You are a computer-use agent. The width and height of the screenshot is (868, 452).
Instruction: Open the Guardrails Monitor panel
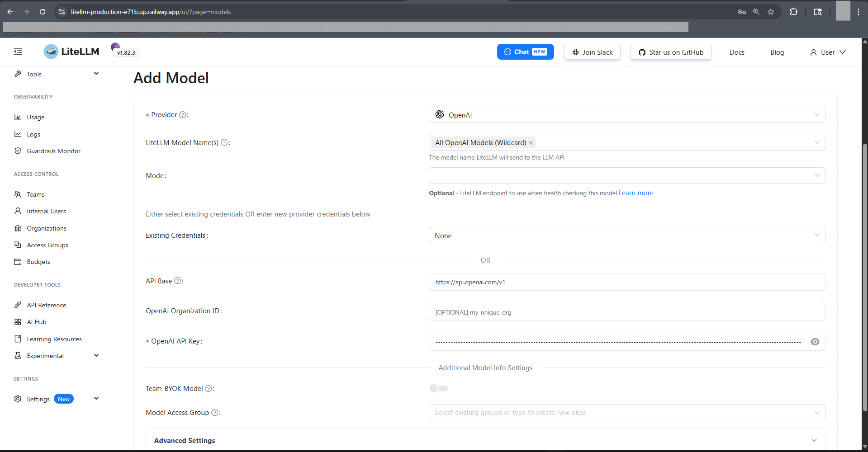coord(53,151)
